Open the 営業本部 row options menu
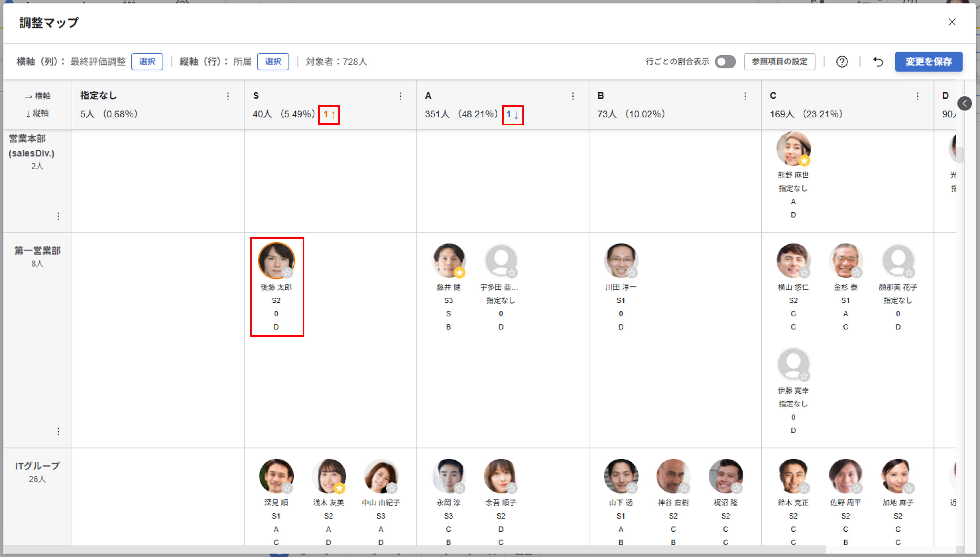Screen dimensions: 980x557 tap(58, 216)
